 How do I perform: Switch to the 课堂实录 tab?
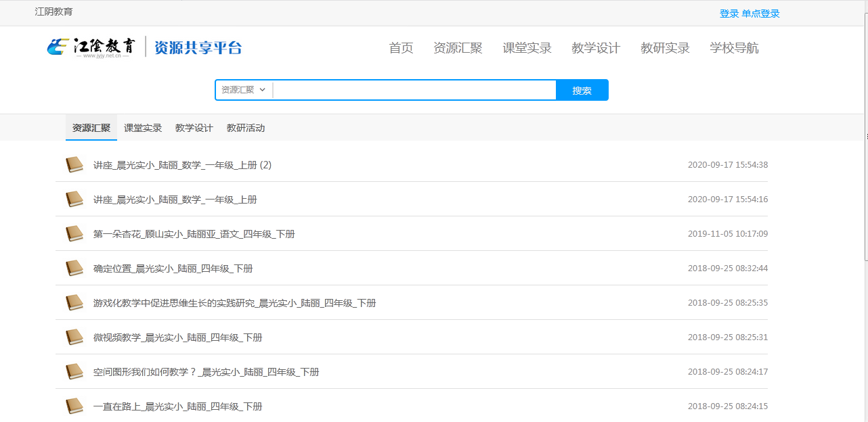point(143,128)
